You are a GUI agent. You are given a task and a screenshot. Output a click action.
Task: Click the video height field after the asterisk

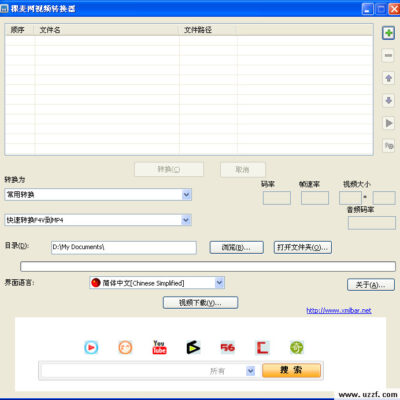pos(384,198)
